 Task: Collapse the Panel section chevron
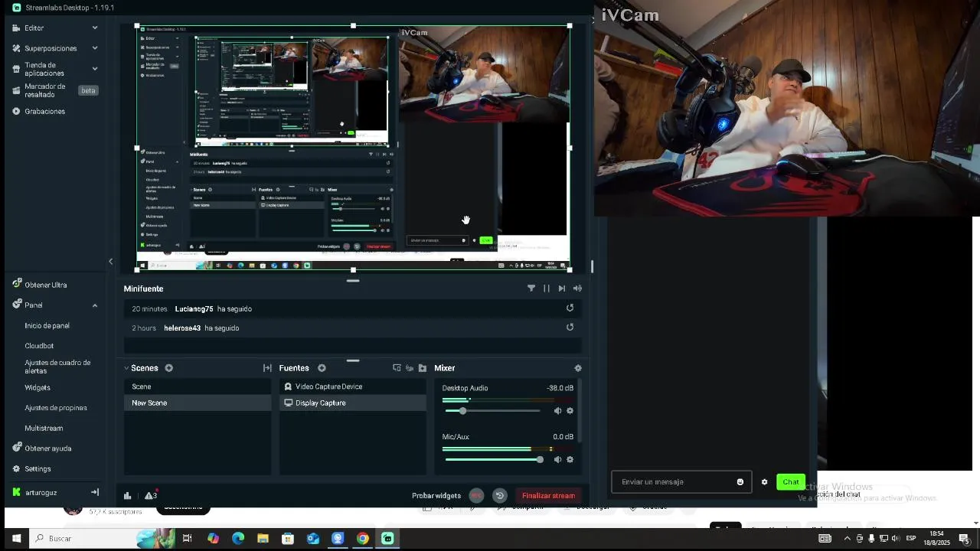click(95, 305)
